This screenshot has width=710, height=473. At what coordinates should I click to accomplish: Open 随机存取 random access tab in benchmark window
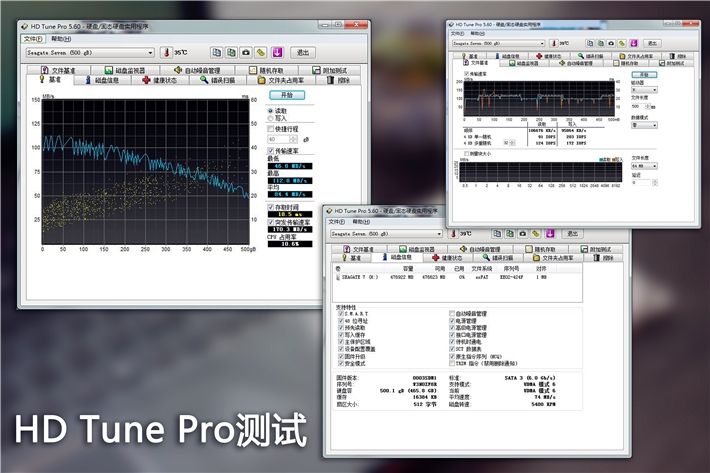(x=266, y=71)
